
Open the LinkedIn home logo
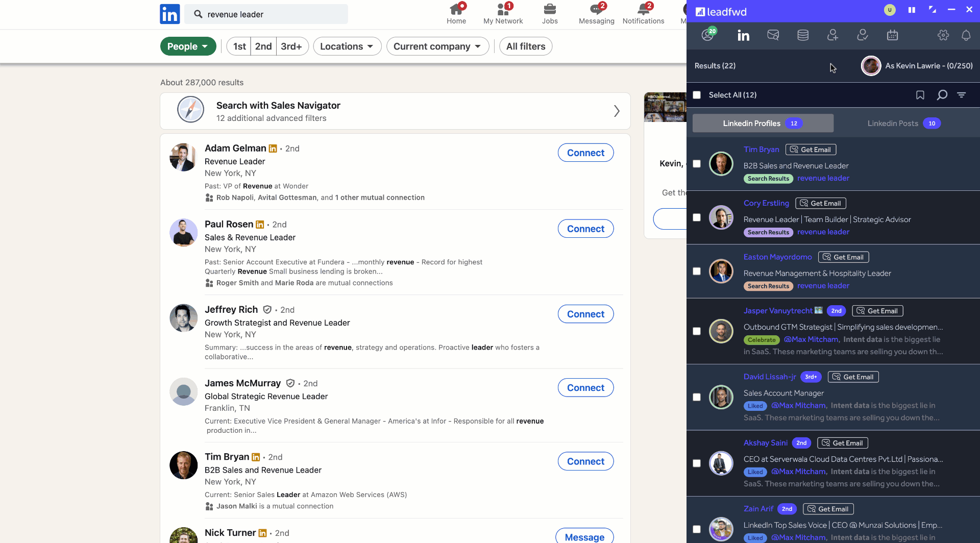pos(169,14)
